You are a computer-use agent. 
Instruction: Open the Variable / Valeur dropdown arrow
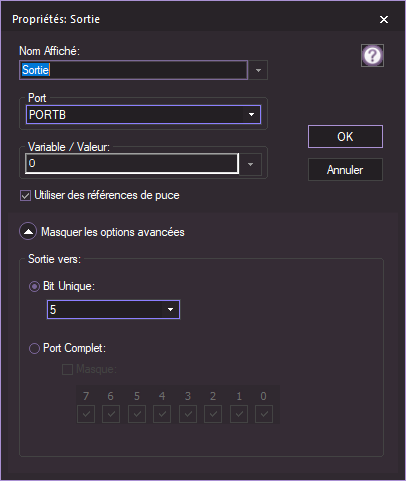(x=250, y=164)
